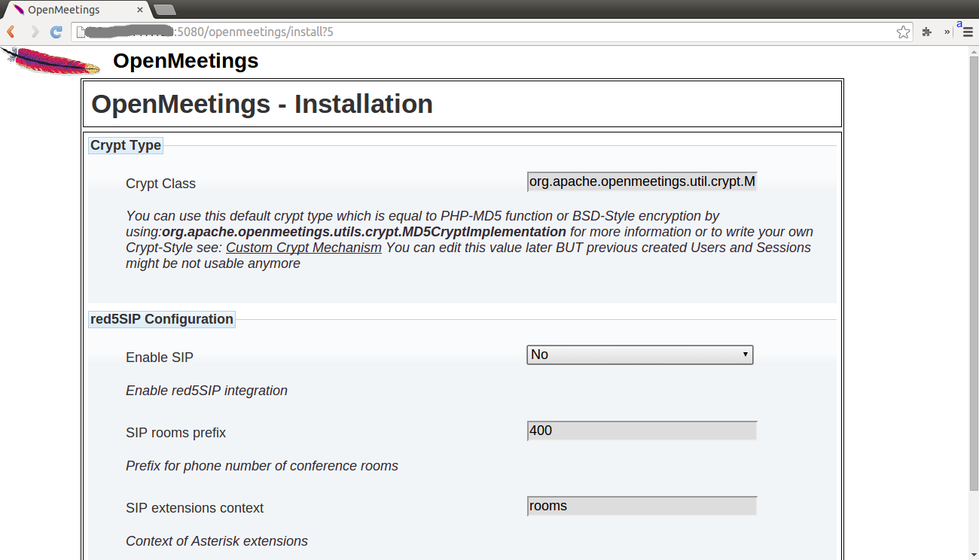Go back with the browser back arrow
Viewport: 979px width, 560px height.
(11, 32)
